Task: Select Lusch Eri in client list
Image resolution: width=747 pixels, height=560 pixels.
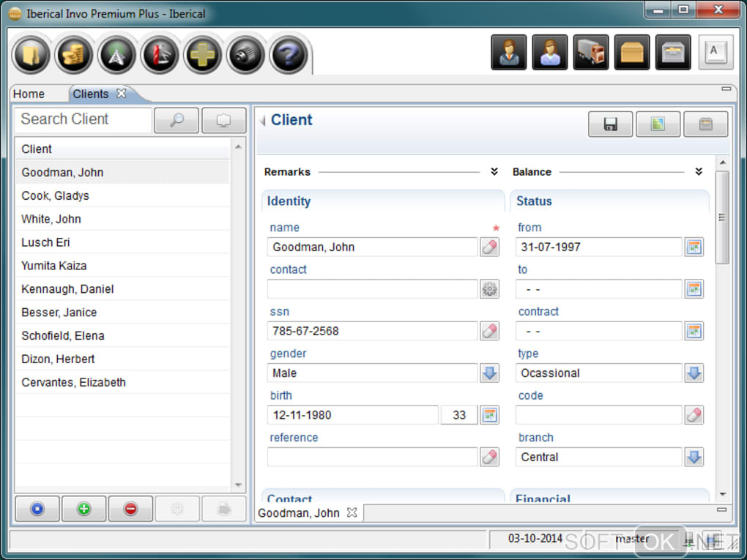Action: click(122, 242)
